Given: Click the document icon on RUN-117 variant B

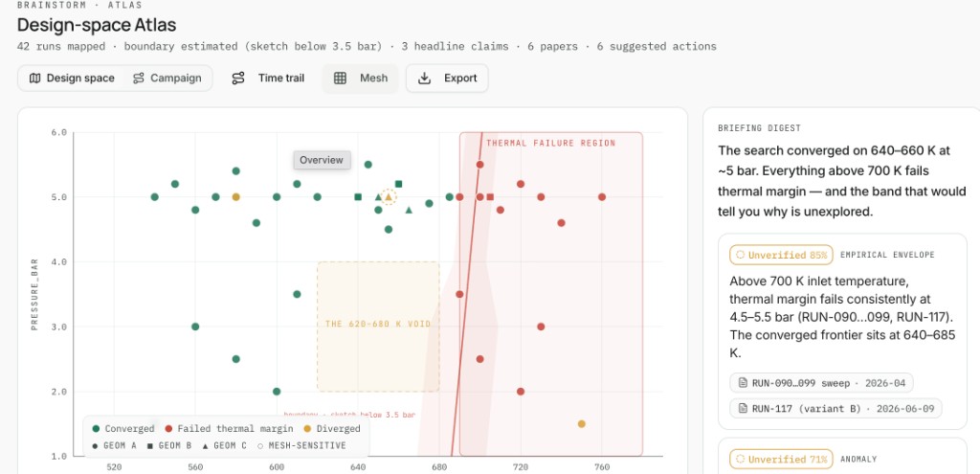Looking at the screenshot, I should click(744, 408).
